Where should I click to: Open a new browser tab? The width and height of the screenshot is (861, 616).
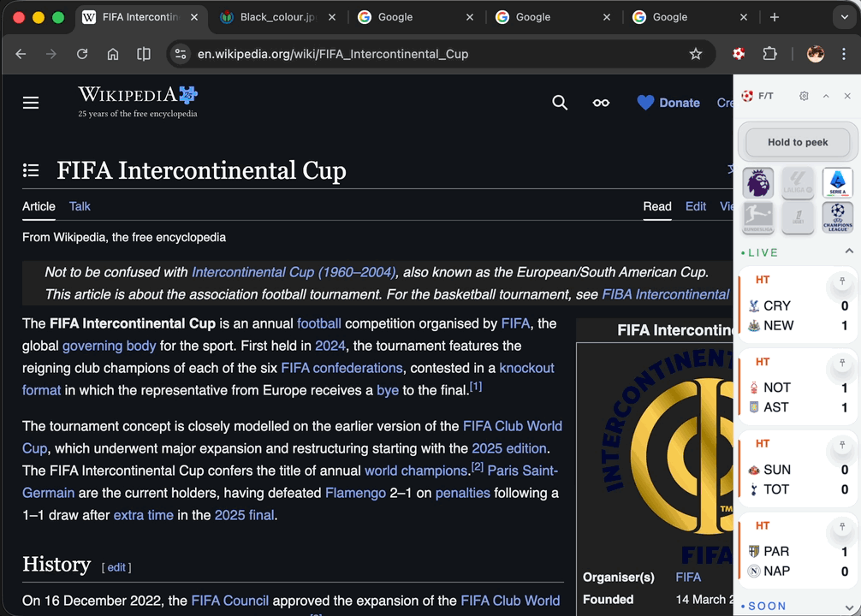pos(775,17)
